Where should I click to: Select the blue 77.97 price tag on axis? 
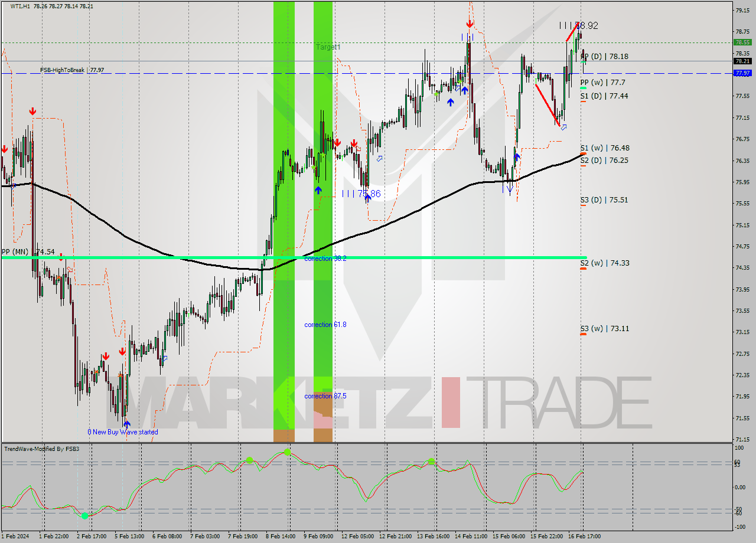pyautogui.click(x=742, y=73)
